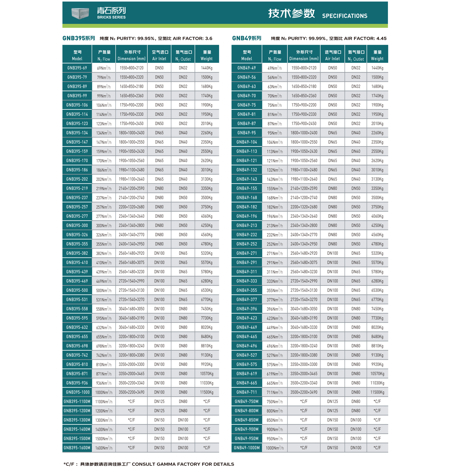Click the C/F footnote about consulting factory
The width and height of the screenshot is (449, 476).
click(149, 464)
